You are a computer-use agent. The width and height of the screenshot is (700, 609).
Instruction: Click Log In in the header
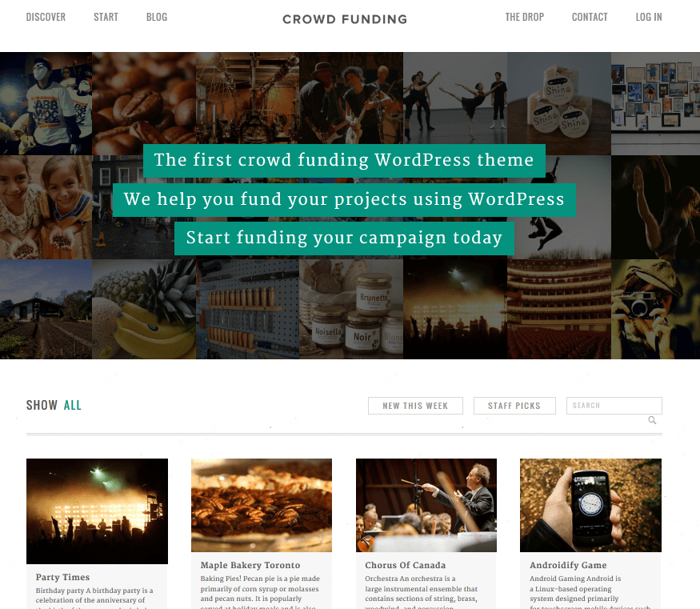point(649,17)
